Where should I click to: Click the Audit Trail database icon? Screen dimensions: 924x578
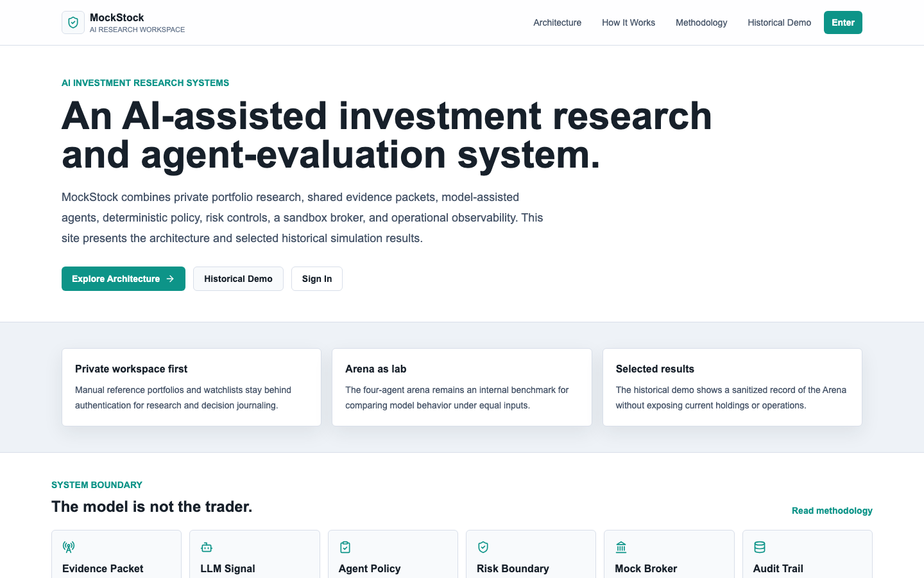[760, 547]
